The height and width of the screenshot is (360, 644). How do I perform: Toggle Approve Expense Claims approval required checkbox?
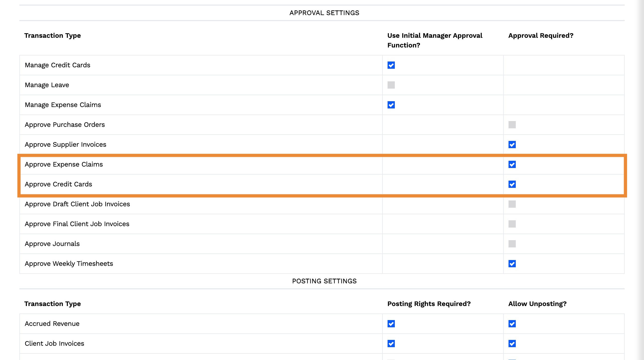click(x=512, y=164)
